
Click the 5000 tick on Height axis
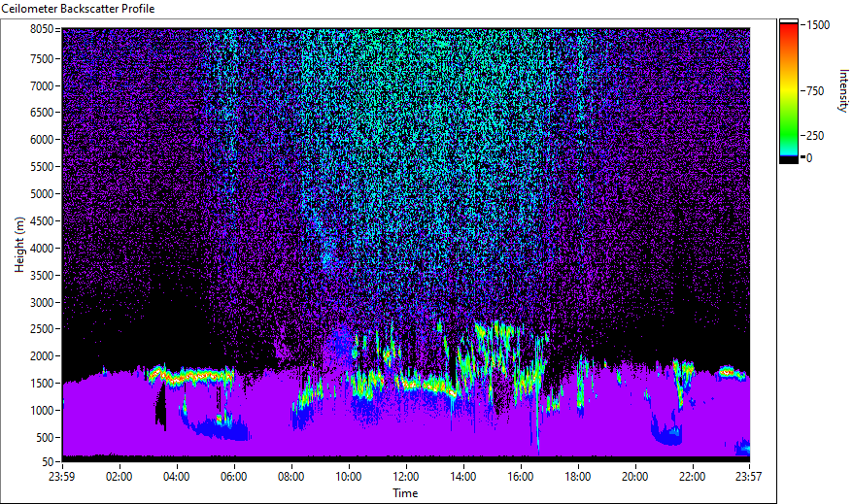coord(42,194)
